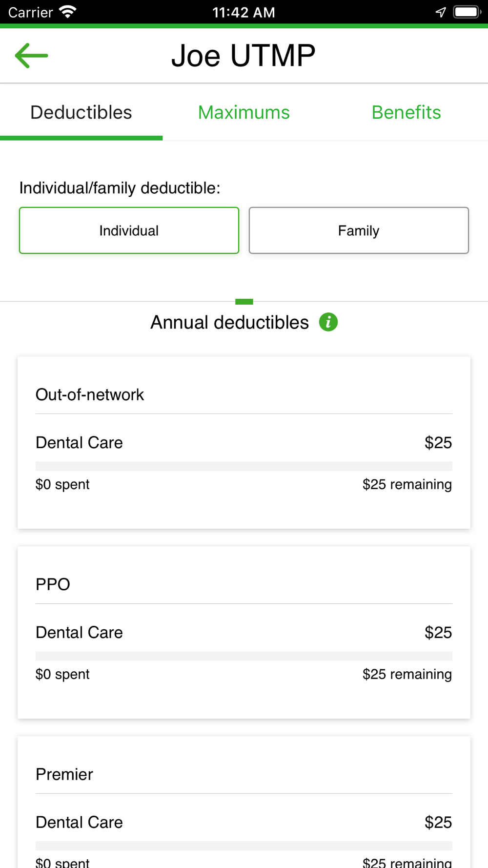
Task: Tap the PPO Dental Care progress bar
Action: [244, 656]
